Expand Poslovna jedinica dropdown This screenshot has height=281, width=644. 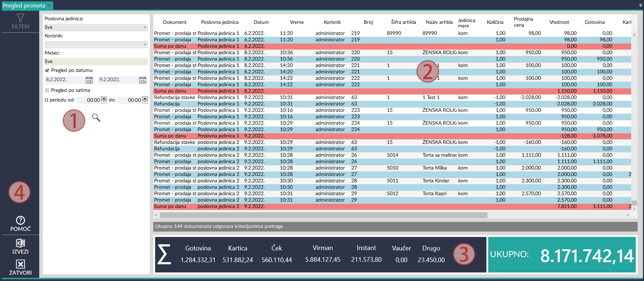pos(145,27)
